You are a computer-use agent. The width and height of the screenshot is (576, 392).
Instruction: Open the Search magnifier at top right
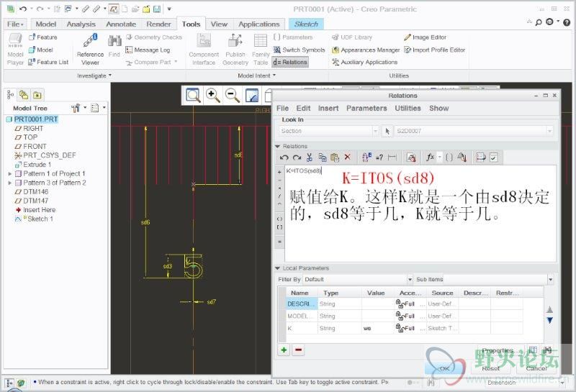(539, 22)
